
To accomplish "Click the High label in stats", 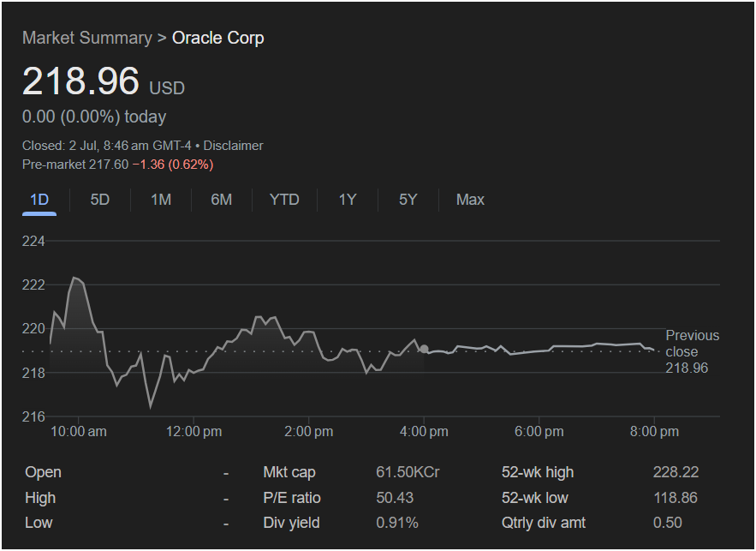I will [40, 498].
